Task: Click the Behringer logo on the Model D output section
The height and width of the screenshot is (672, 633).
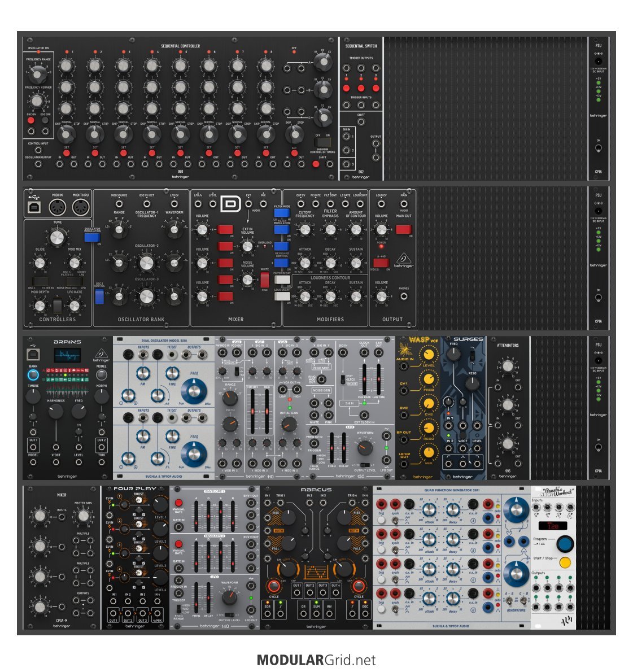Action: (x=403, y=260)
